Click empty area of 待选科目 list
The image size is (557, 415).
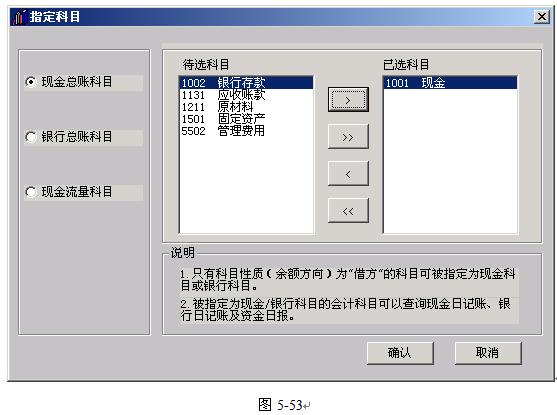tap(246, 185)
